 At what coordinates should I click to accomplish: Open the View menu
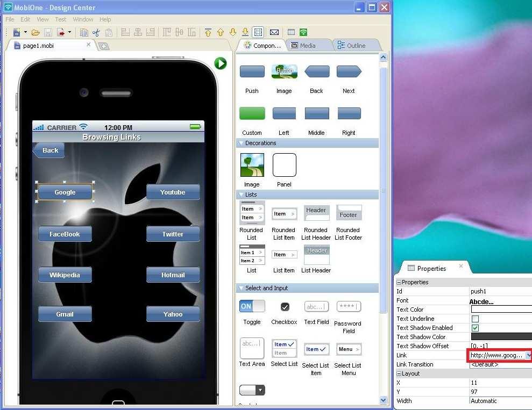point(42,19)
